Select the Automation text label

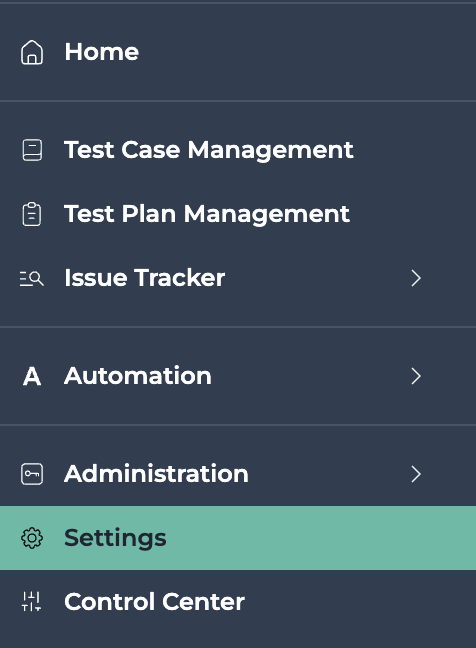click(138, 376)
